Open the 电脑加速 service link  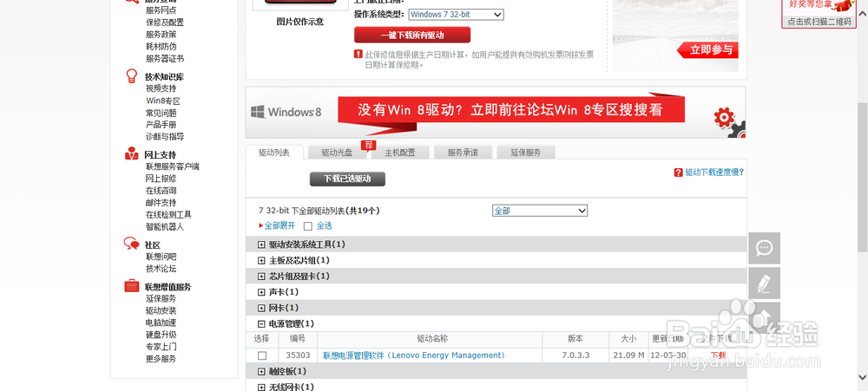tap(161, 323)
